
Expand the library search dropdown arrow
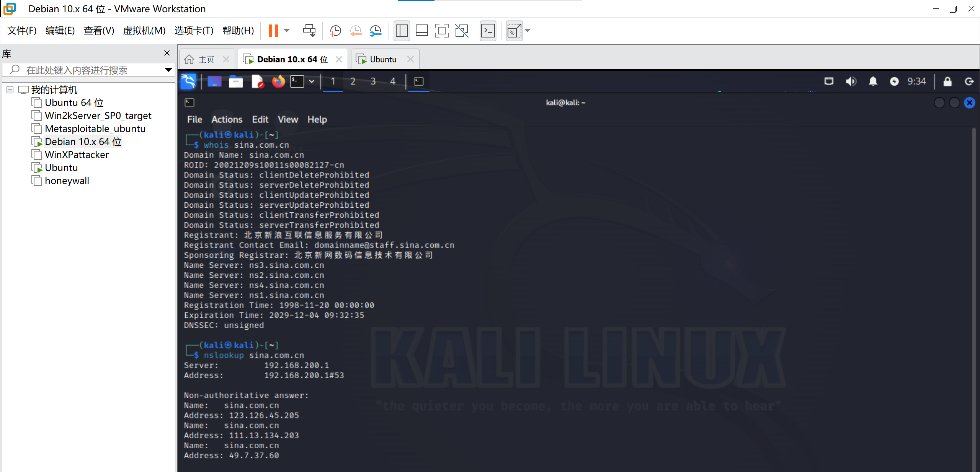coord(168,70)
